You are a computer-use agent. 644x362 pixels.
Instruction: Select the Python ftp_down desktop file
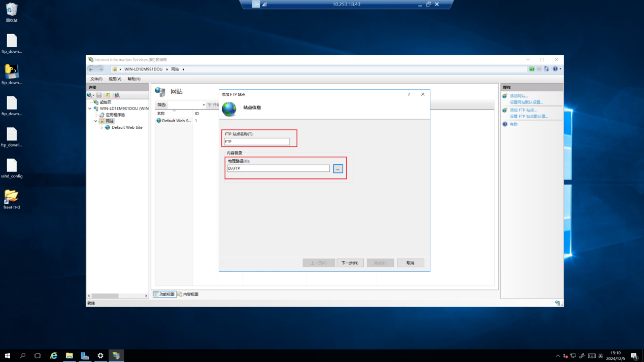click(11, 75)
